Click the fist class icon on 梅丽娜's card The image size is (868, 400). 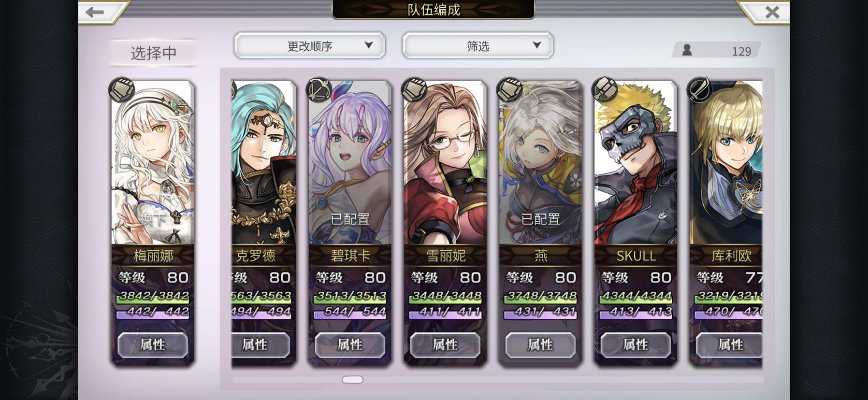point(121,90)
